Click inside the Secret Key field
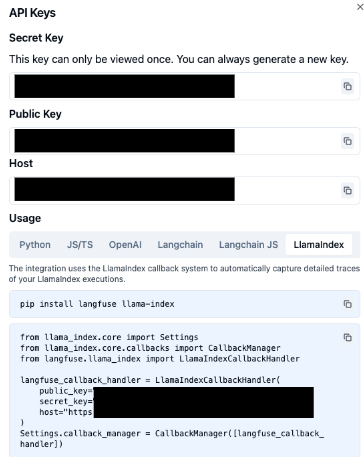 [x=184, y=86]
